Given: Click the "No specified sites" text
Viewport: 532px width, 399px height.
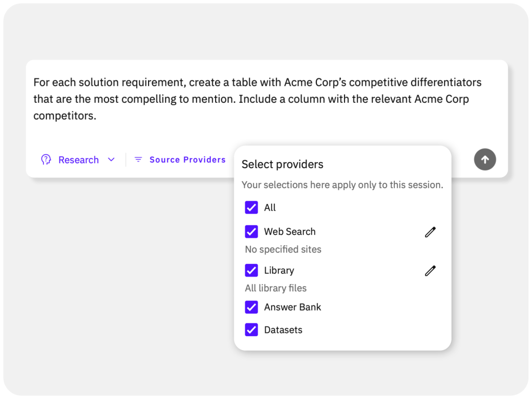Looking at the screenshot, I should pos(283,249).
